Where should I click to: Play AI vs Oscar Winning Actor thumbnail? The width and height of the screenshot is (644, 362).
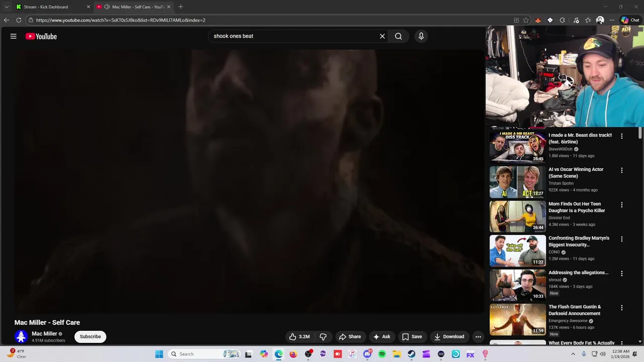tap(518, 182)
